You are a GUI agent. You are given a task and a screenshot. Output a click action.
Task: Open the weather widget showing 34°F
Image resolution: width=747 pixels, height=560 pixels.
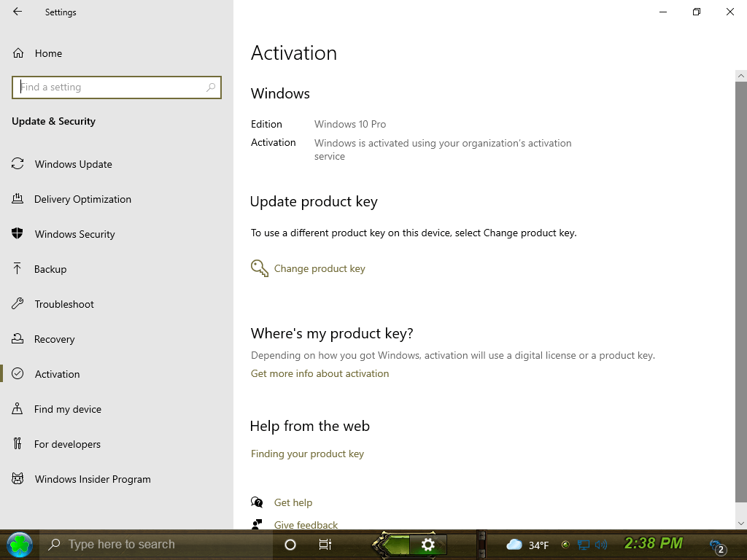click(527, 545)
